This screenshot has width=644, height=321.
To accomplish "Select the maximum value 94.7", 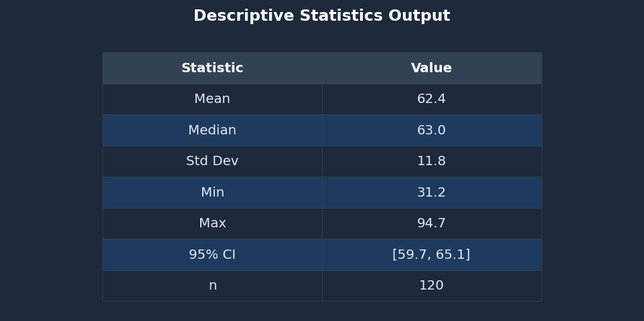I will click(431, 223).
